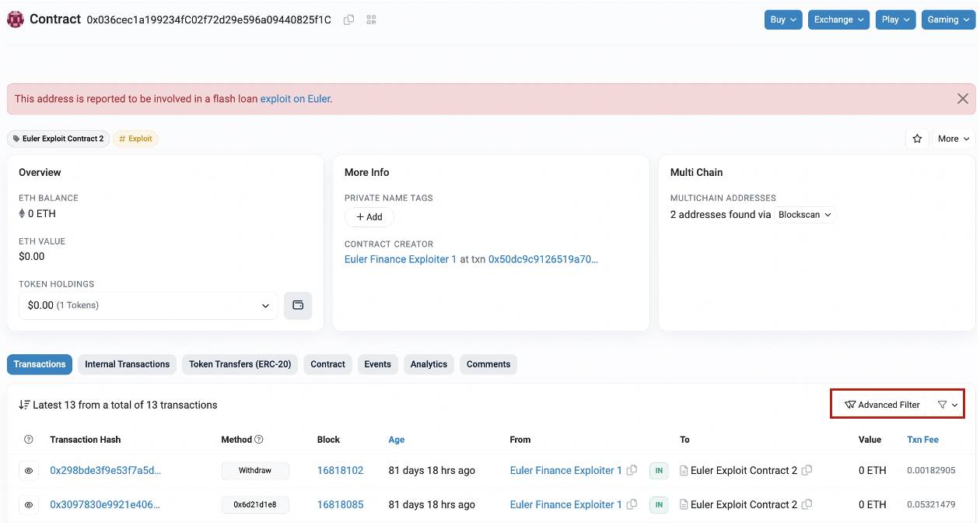Dismiss the flash loan exploit warning banner

click(x=963, y=99)
